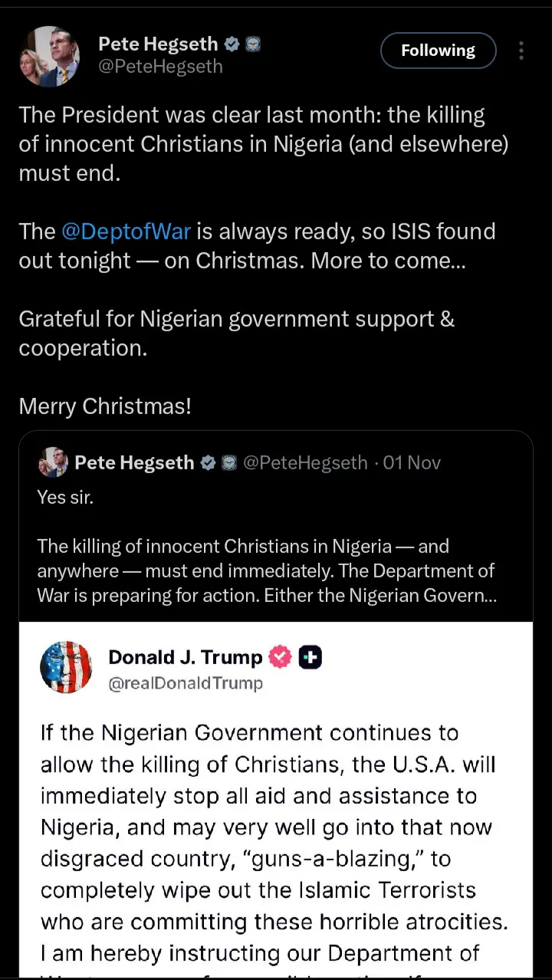Click the Pete Hegseth display name at top

tap(158, 44)
